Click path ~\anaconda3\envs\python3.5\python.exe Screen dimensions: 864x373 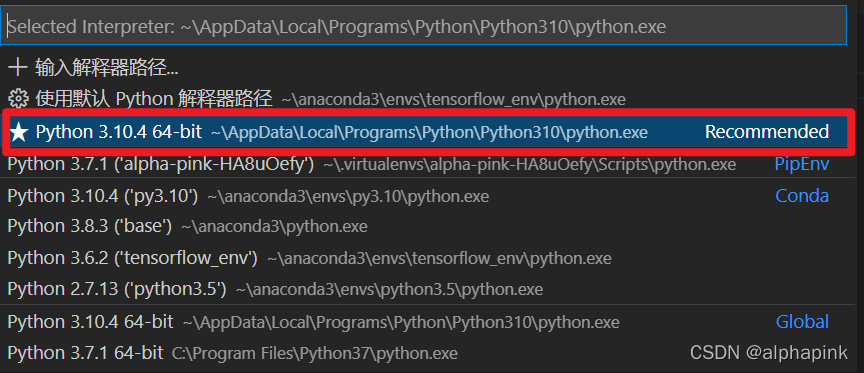[x=390, y=289]
